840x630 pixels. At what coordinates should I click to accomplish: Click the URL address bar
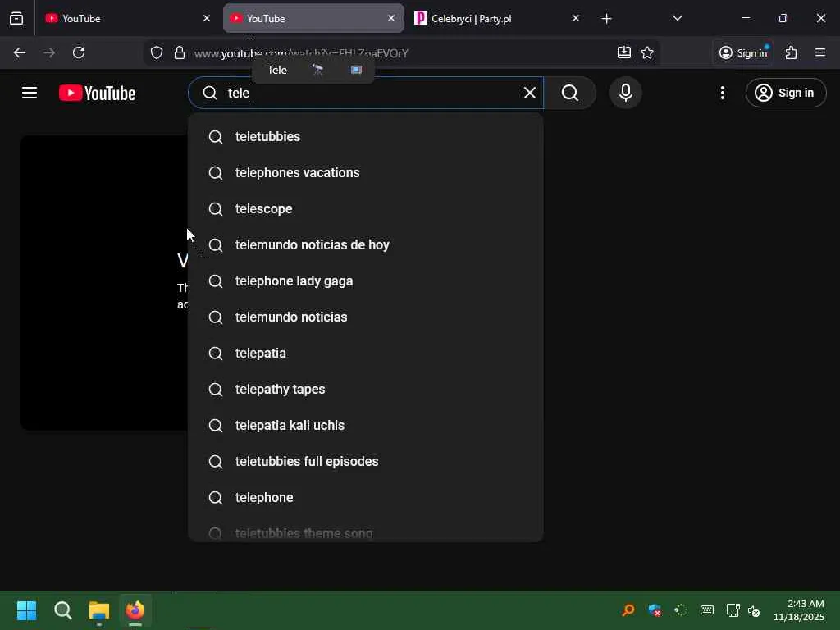click(x=402, y=53)
